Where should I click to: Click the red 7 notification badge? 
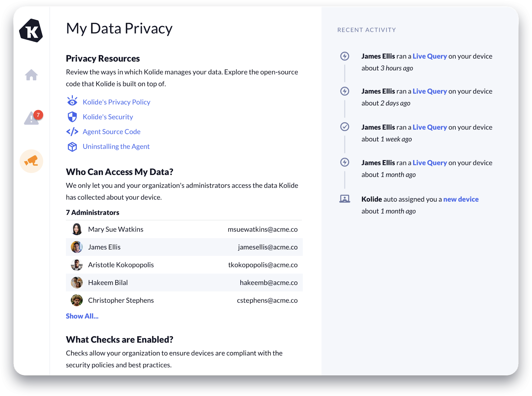coord(38,115)
